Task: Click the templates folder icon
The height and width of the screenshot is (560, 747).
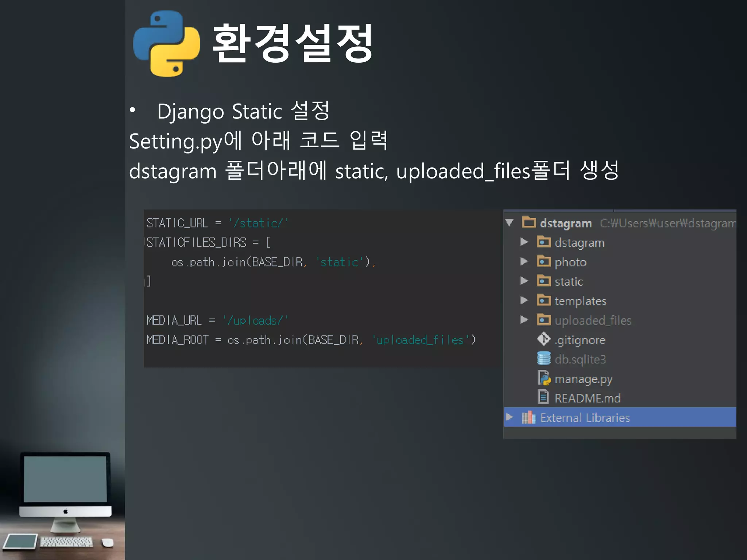Action: (x=544, y=300)
